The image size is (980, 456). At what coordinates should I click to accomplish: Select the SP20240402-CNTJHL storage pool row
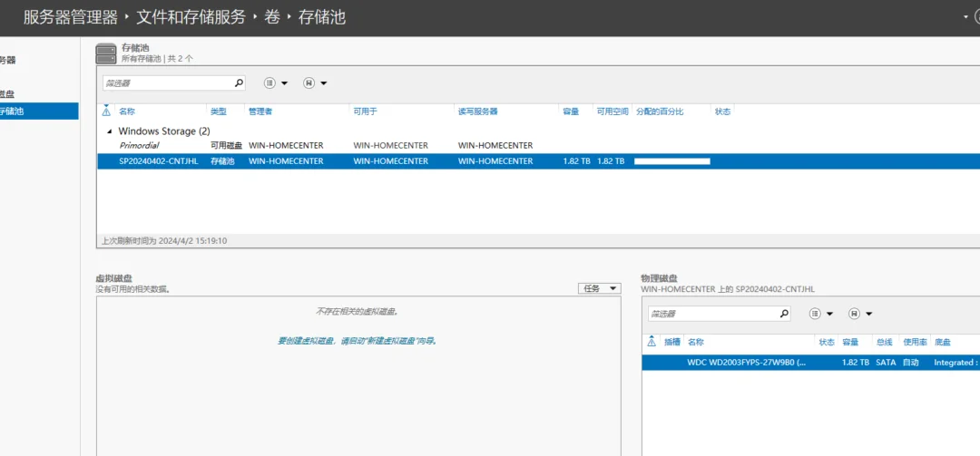(537, 161)
